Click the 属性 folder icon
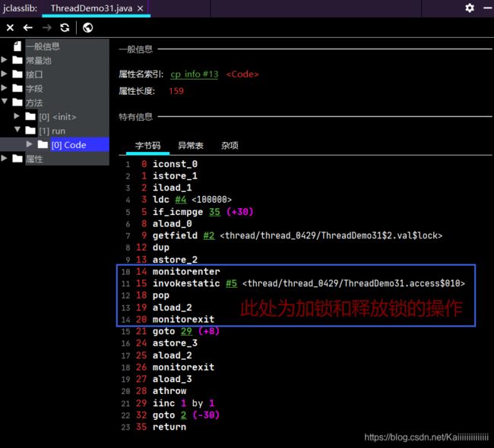Image resolution: width=494 pixels, height=448 pixels. [x=17, y=159]
